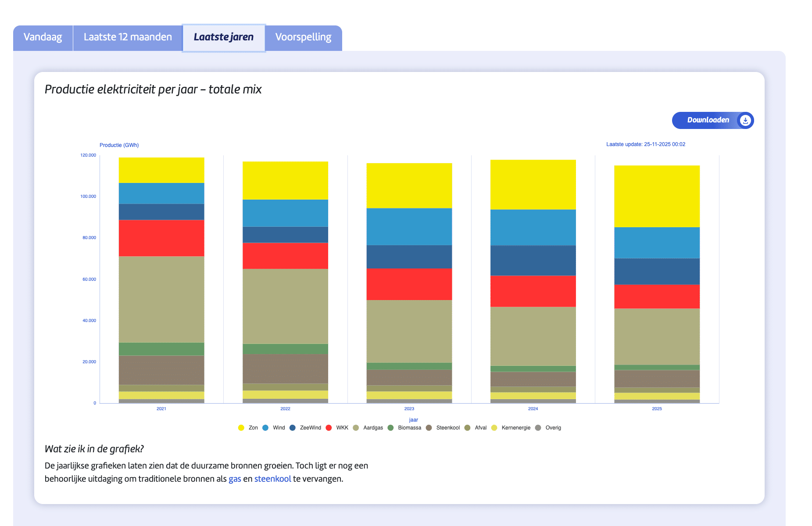Click the download arrow icon
This screenshot has height=526, width=812.
point(745,120)
